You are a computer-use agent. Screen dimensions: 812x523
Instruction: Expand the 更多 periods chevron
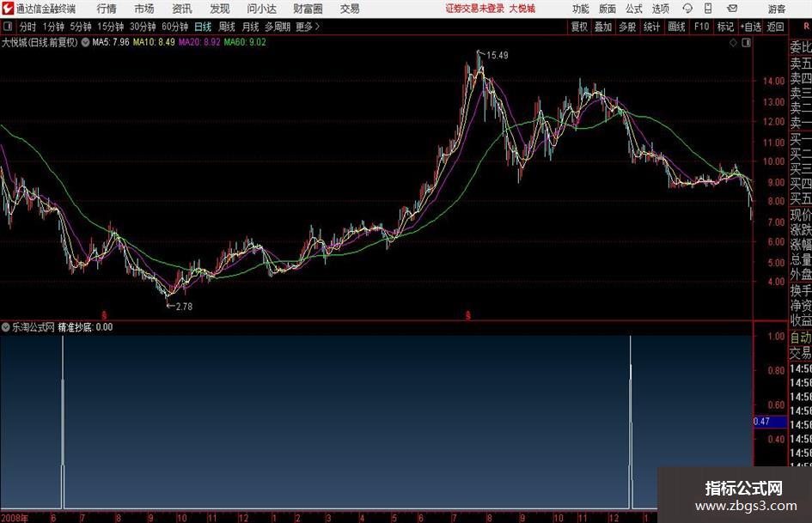317,27
